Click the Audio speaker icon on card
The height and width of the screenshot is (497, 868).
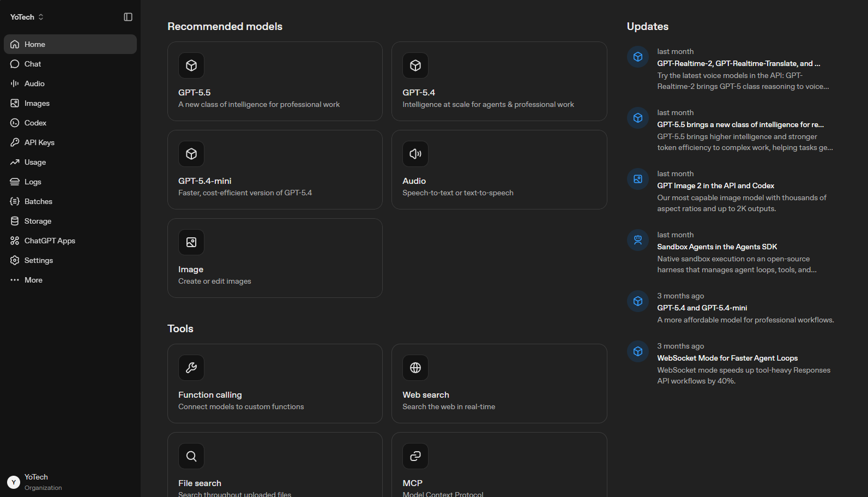(415, 154)
